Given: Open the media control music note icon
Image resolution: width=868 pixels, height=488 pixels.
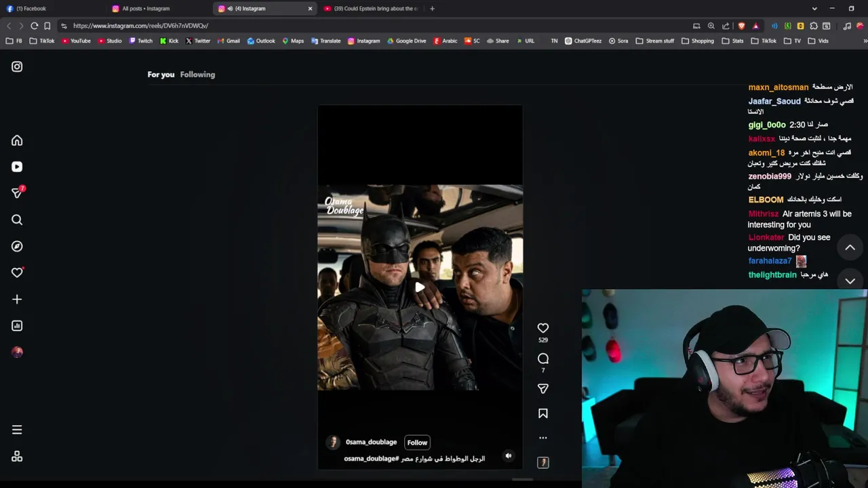Looking at the screenshot, I should 847,26.
